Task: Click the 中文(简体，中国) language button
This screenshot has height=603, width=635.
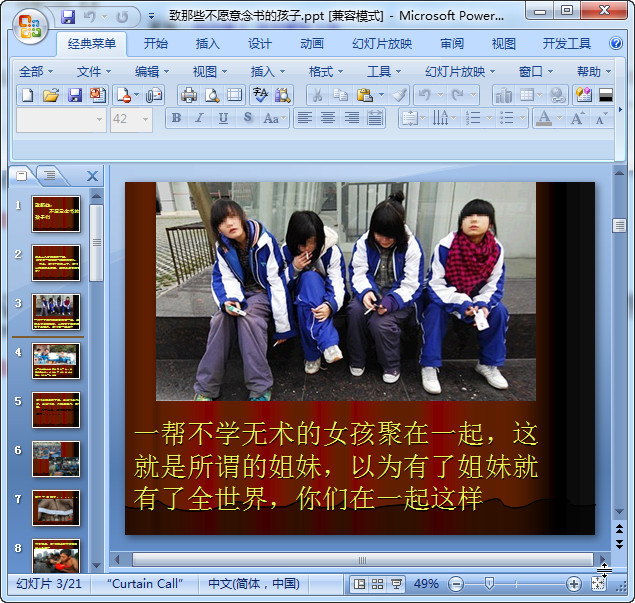Action: click(x=254, y=584)
